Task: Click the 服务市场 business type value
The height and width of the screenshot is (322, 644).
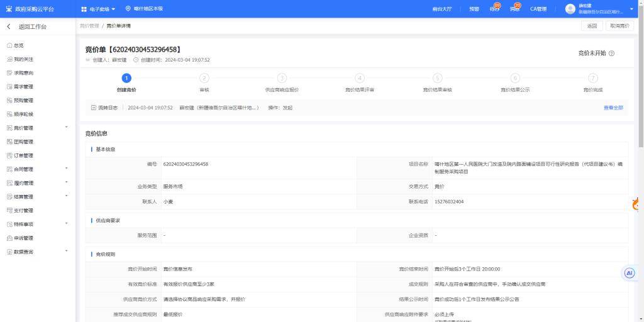Action: (173, 186)
